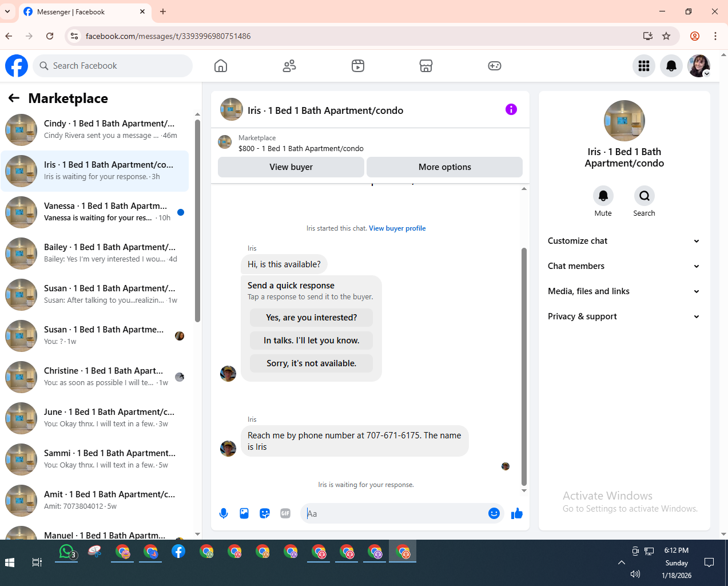Click the chat messages scrollbar
The image size is (728, 586).
point(524,366)
